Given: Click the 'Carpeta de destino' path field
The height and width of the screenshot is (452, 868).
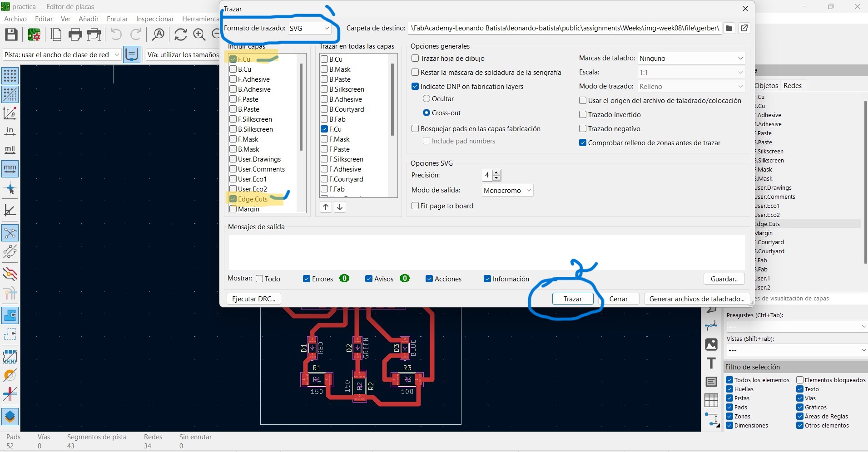Looking at the screenshot, I should click(565, 28).
